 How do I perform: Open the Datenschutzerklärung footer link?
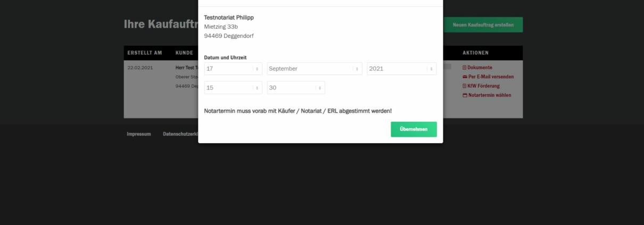click(x=180, y=134)
